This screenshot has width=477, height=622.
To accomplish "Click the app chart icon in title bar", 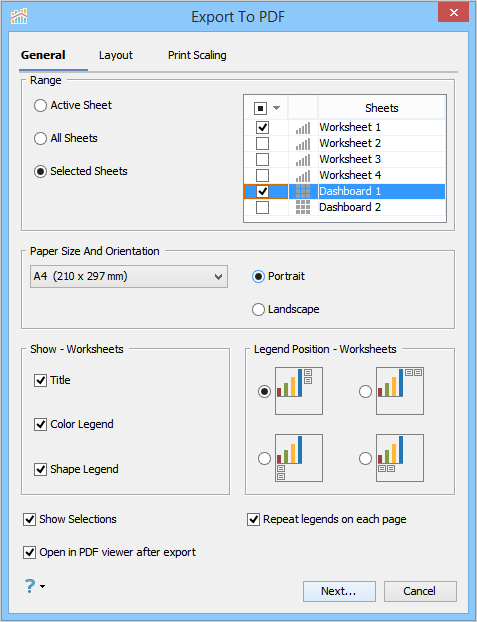I will pos(19,16).
